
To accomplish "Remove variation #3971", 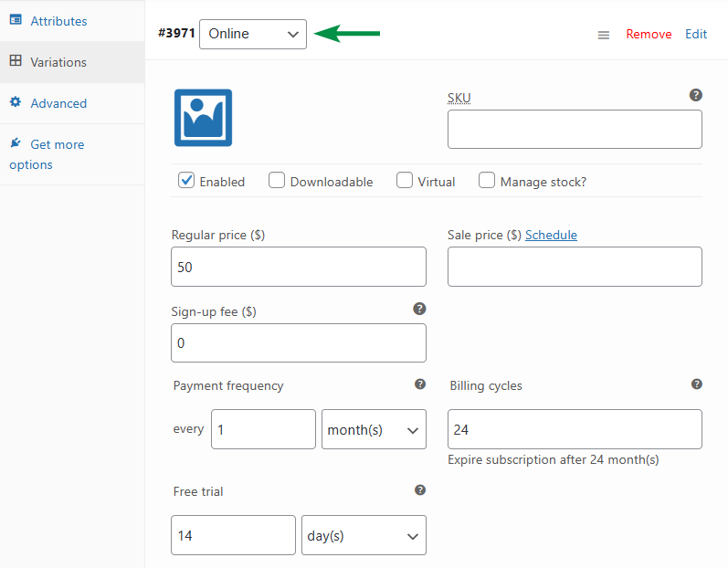I will point(649,34).
